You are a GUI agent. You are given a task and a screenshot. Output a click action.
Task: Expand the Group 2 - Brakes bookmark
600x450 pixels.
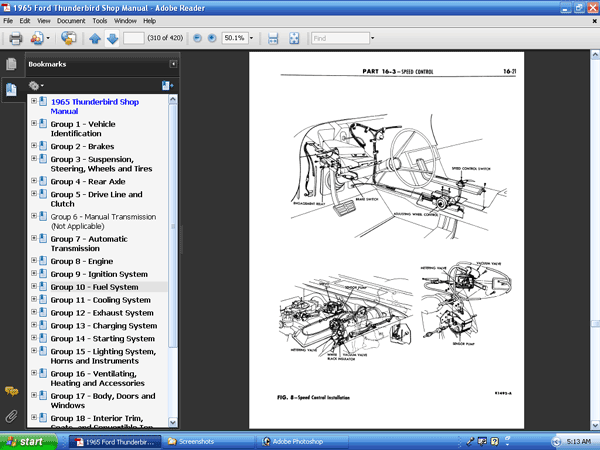(34, 145)
